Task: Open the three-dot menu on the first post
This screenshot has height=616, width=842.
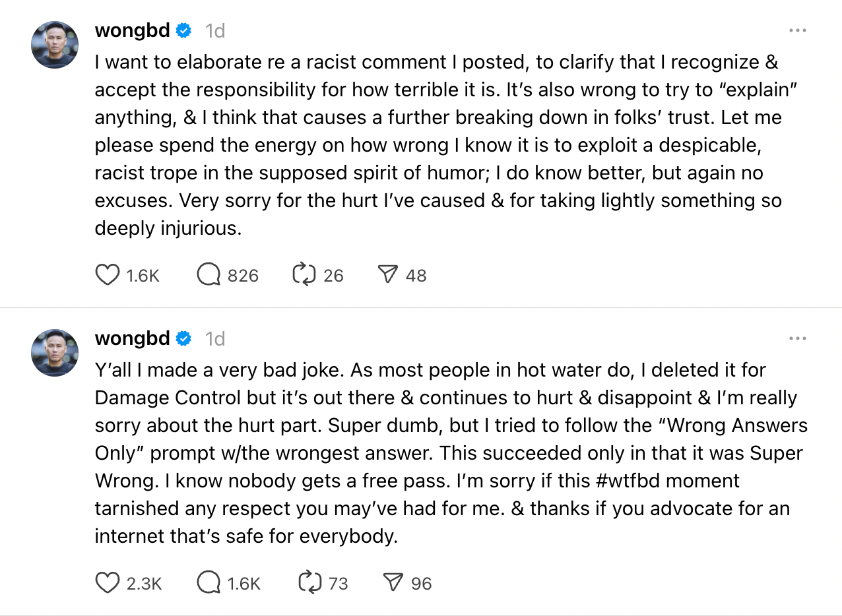Action: tap(798, 30)
